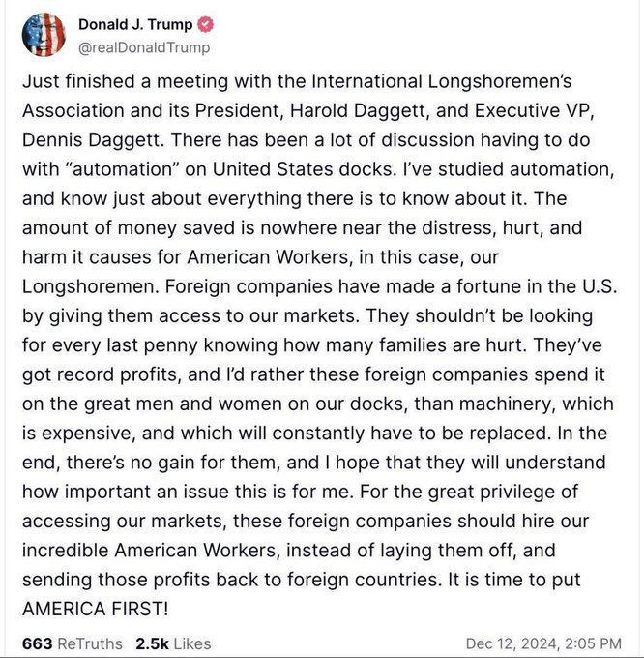The width and height of the screenshot is (644, 658).
Task: Visit the @realDonaldTrump handle link
Action: pyautogui.click(x=144, y=47)
